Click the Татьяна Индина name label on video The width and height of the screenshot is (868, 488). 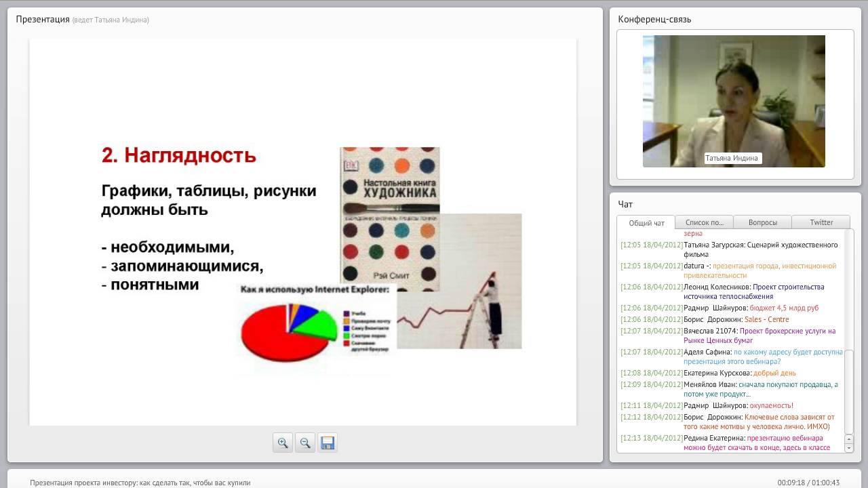click(732, 158)
